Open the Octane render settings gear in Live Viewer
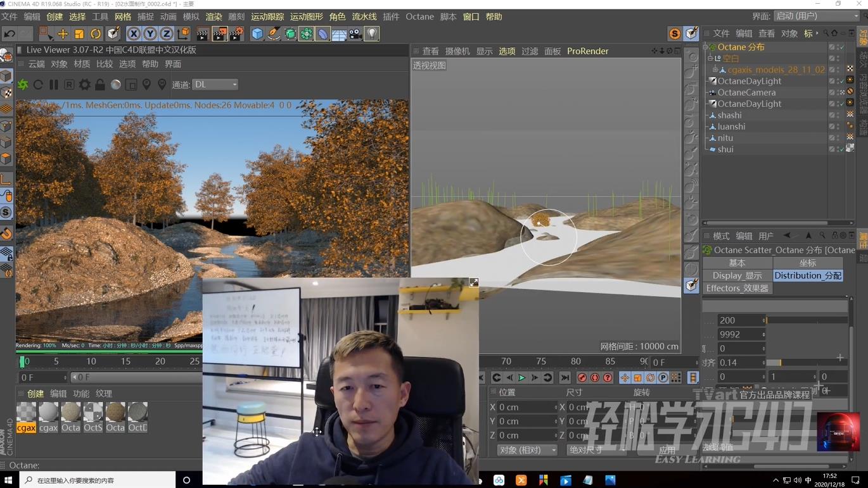868x488 pixels. [x=84, y=84]
